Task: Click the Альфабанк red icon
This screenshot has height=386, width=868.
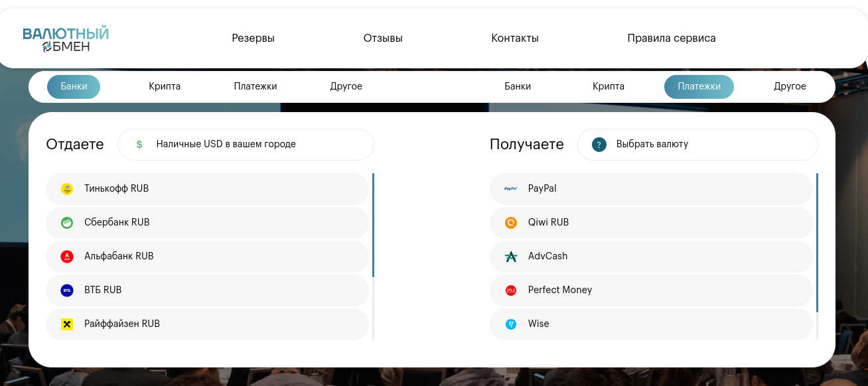Action: tap(67, 256)
